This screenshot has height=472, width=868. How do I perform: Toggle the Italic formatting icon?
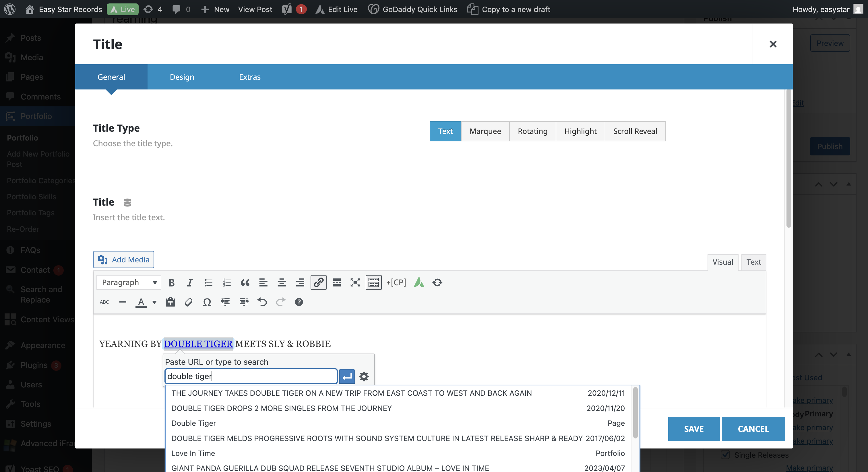[190, 282]
